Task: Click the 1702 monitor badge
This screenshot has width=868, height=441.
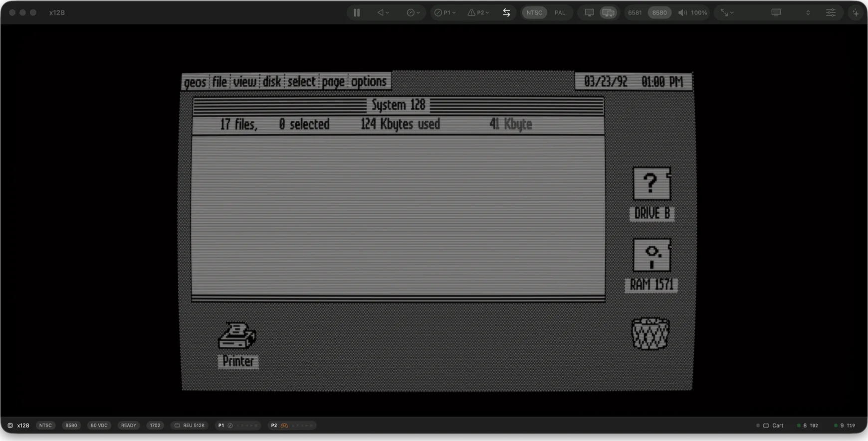Action: [155, 426]
